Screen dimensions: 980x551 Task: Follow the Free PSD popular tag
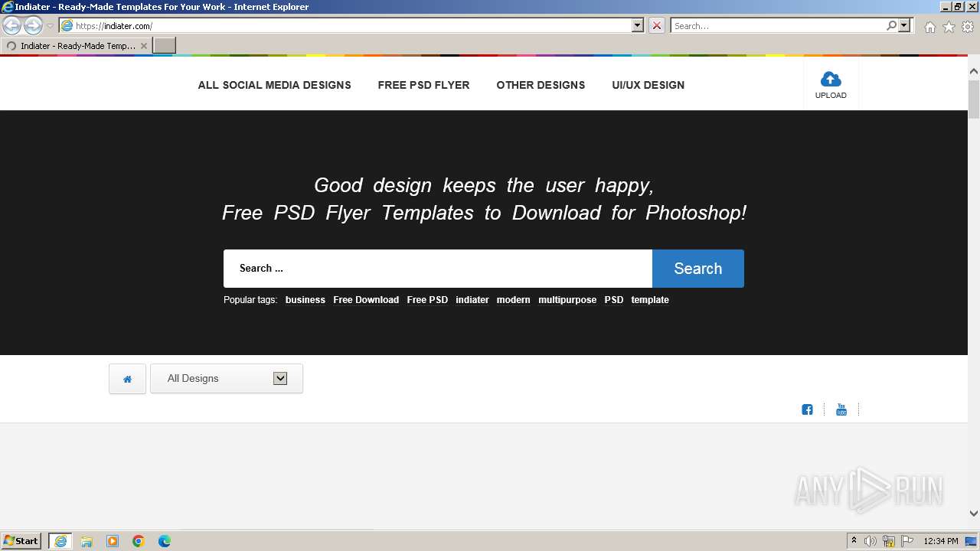(427, 300)
